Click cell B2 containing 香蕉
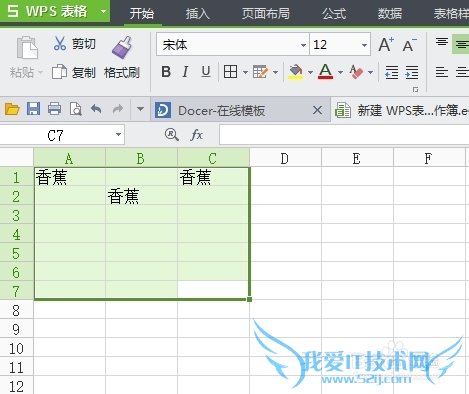This screenshot has height=394, width=469. (x=141, y=196)
